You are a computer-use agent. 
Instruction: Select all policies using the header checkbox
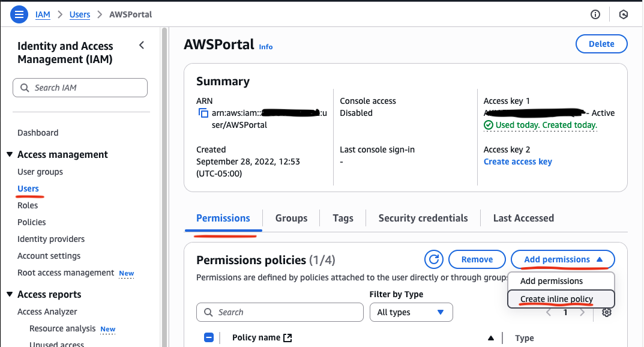(208, 338)
